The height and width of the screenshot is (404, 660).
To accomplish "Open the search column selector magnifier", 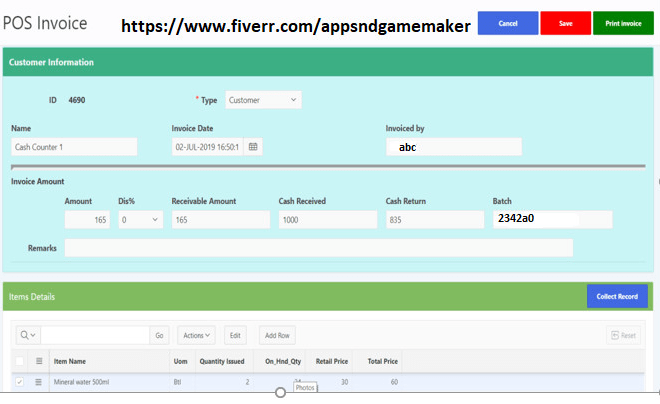I will click(x=28, y=335).
